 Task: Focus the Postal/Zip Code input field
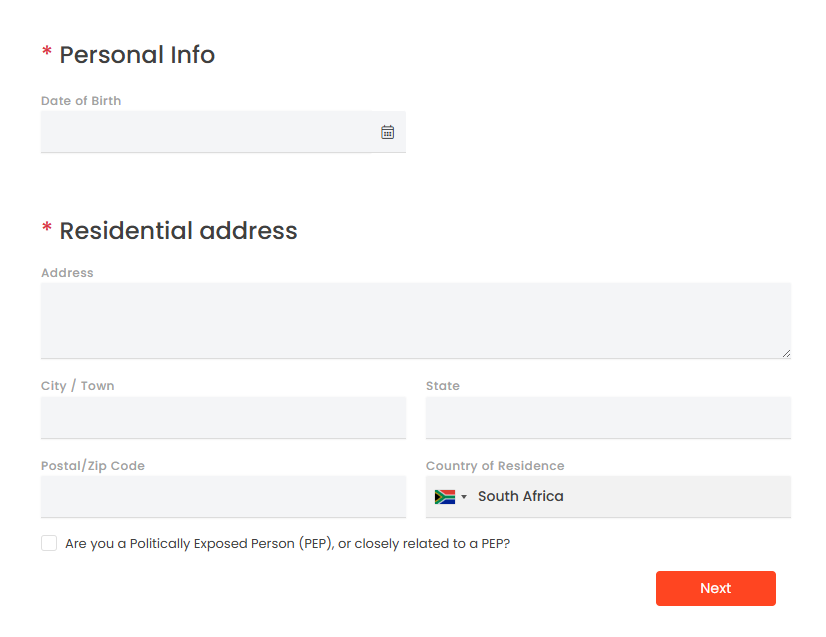(223, 496)
